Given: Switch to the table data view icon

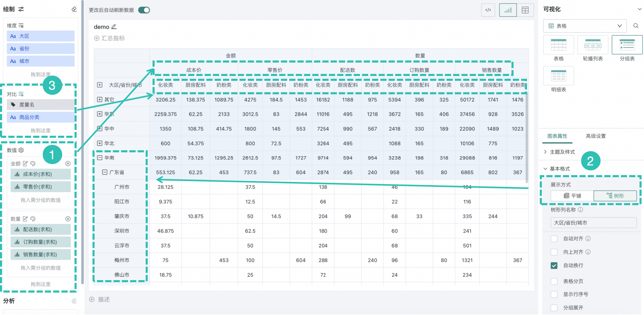Looking at the screenshot, I should pyautogui.click(x=525, y=10).
